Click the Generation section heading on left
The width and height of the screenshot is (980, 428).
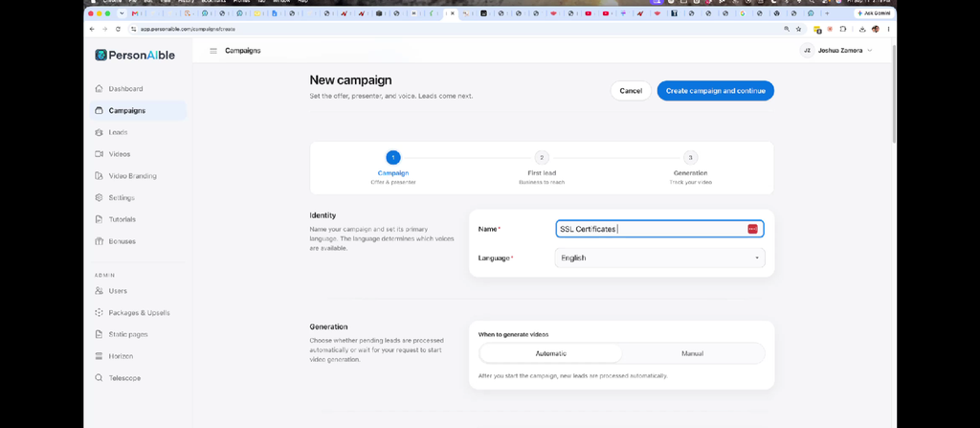tap(328, 327)
